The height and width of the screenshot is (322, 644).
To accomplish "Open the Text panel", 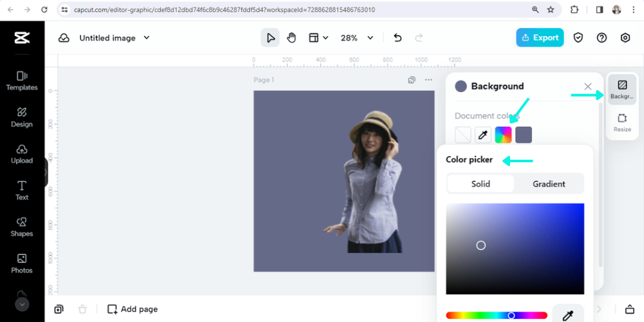I will (x=22, y=191).
